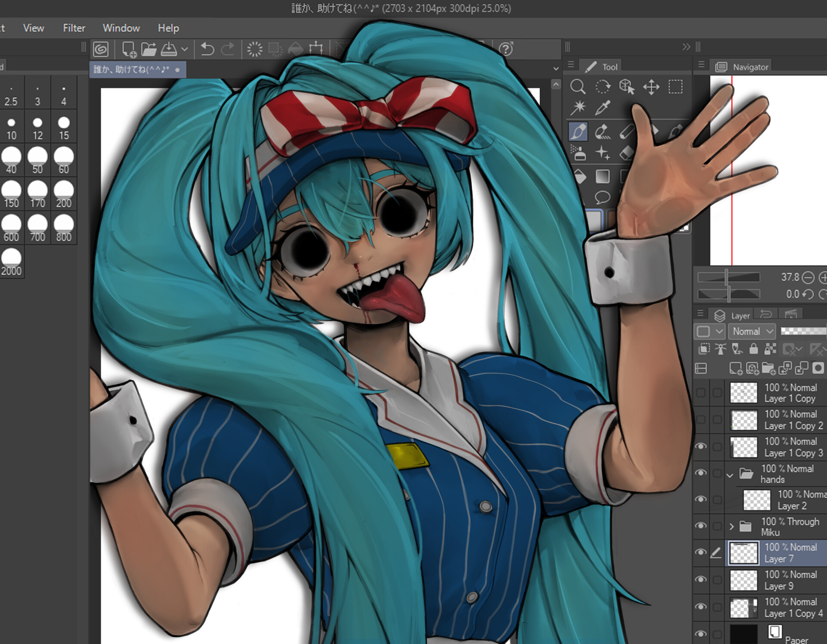Choose the 50 brush size preset
This screenshot has width=827, height=644.
(37, 160)
